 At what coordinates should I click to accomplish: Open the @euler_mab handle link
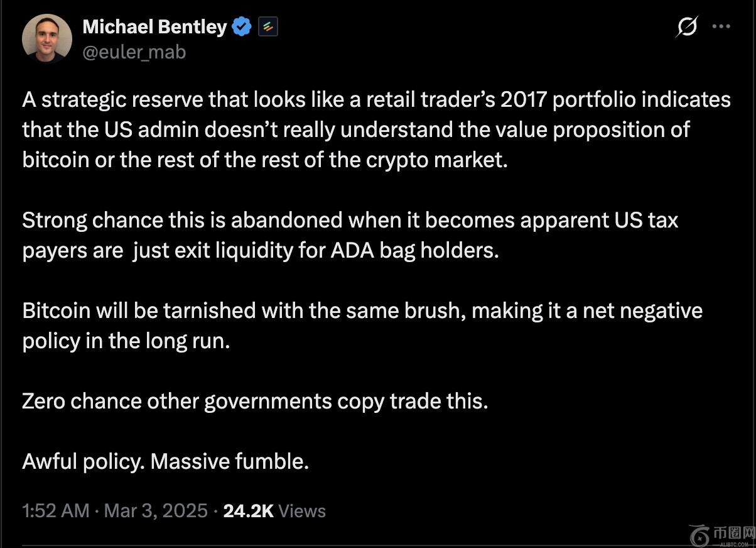(x=134, y=52)
